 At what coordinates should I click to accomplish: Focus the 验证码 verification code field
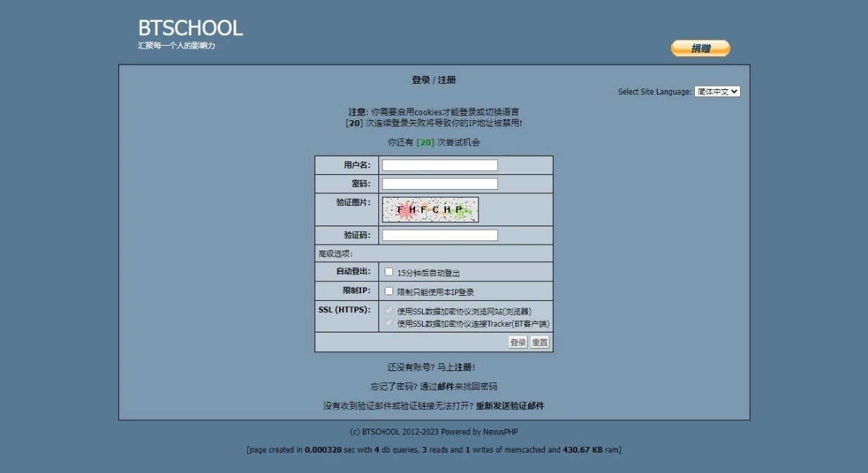tap(440, 235)
